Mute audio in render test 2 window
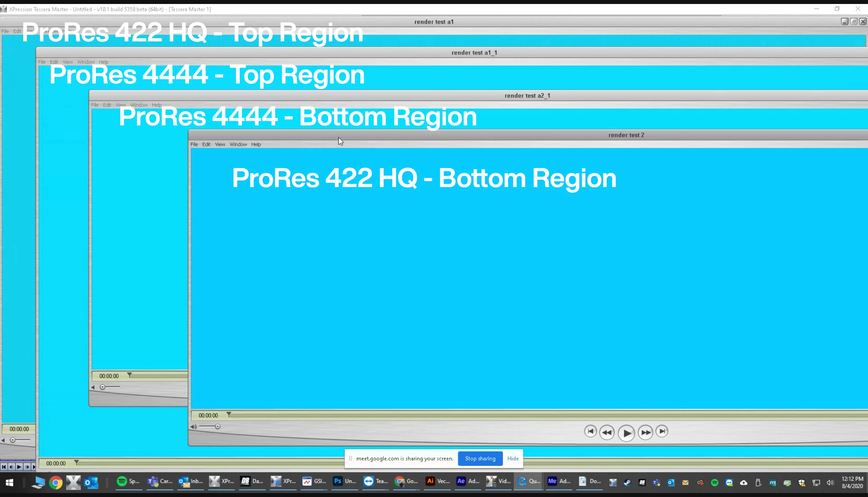 coord(194,427)
